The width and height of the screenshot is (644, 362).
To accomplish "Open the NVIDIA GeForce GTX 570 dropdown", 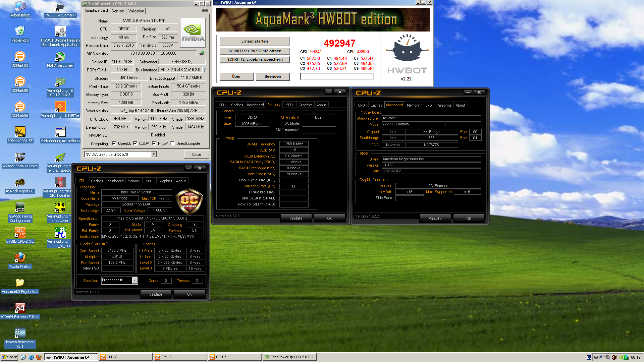I will 120,154.
